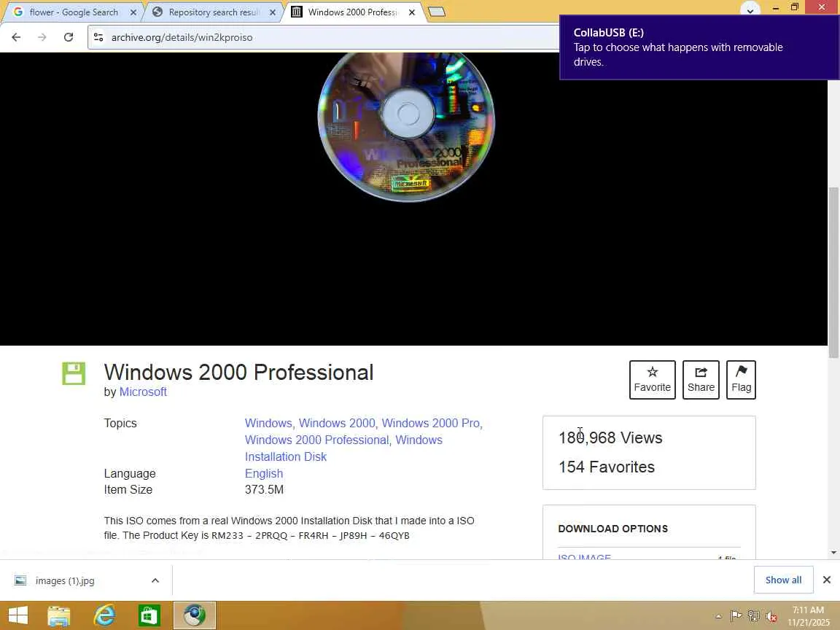Open the tab search dropdown arrow
840x630 pixels.
click(x=750, y=9)
